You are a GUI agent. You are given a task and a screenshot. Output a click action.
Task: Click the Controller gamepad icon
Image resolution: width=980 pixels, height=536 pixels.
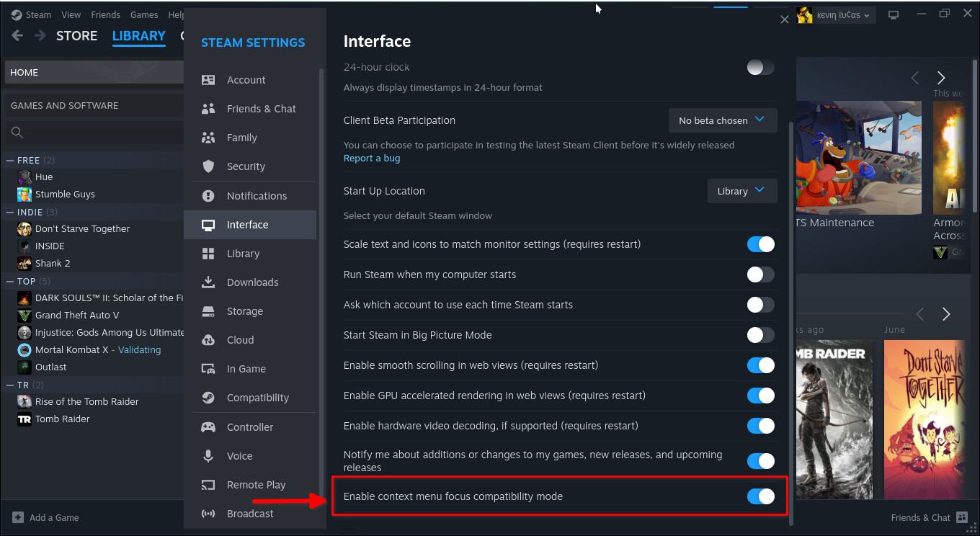click(x=208, y=427)
